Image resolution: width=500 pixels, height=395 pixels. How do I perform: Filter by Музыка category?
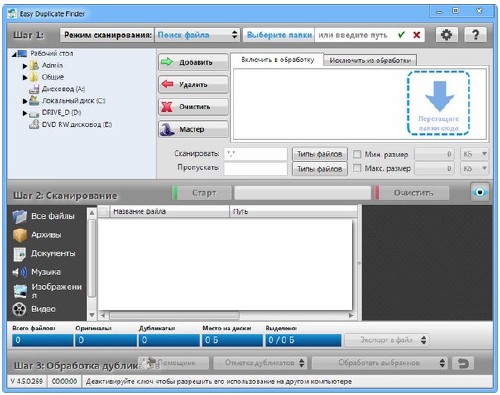pos(37,272)
